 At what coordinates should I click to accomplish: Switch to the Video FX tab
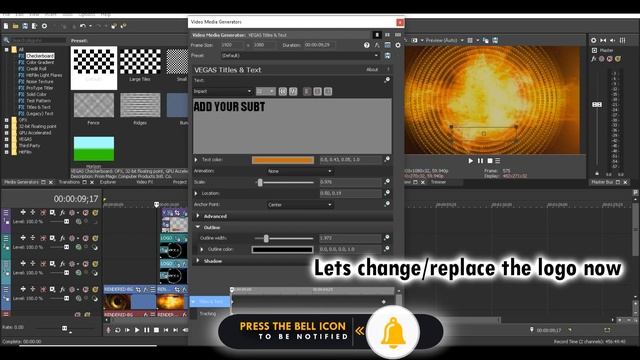coord(144,182)
